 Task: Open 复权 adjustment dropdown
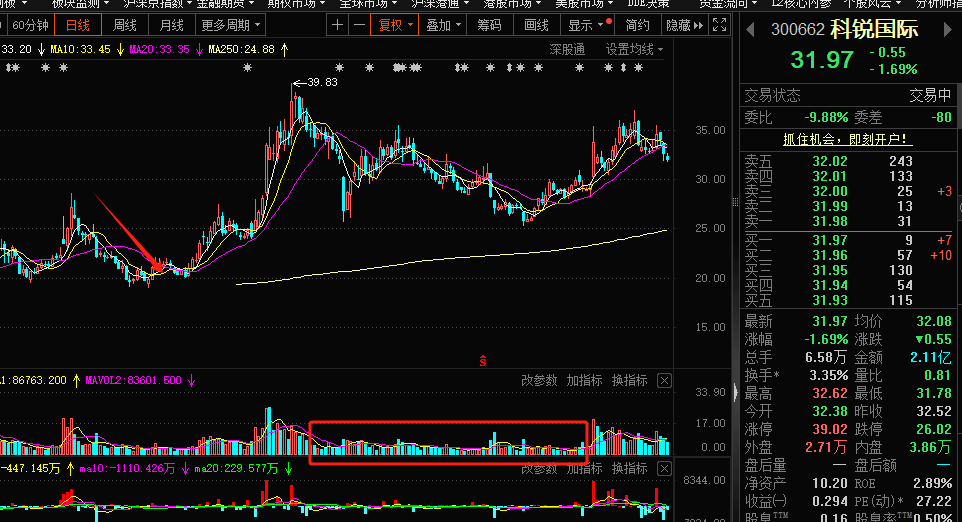point(395,25)
